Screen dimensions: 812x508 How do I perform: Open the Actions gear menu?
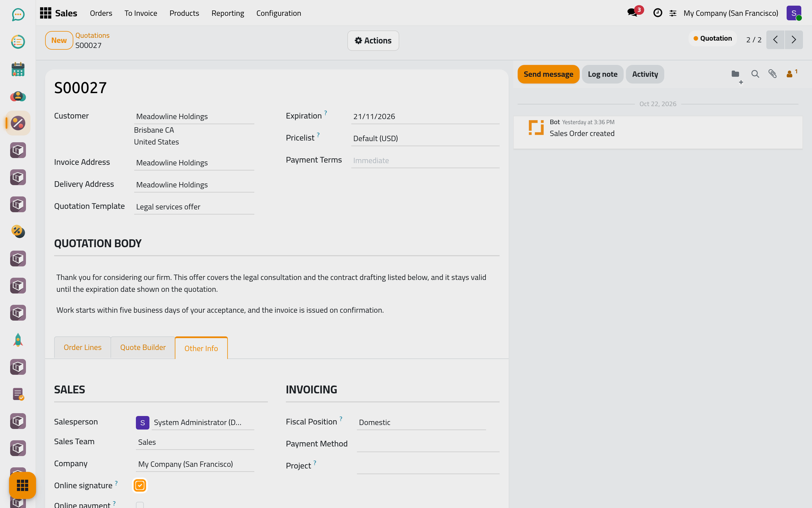point(373,41)
